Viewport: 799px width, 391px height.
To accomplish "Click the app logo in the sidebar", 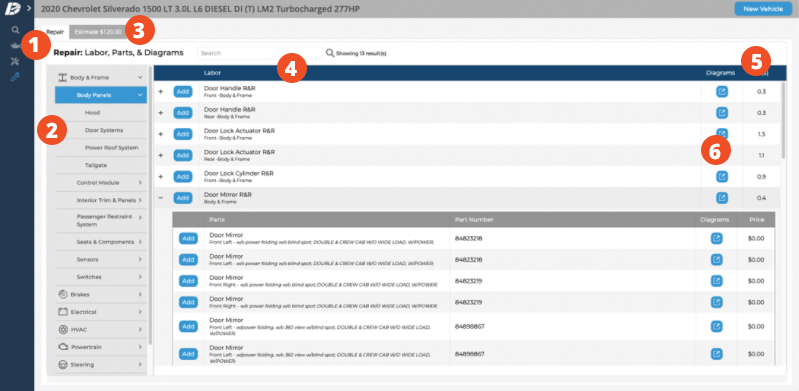I will click(x=13, y=9).
